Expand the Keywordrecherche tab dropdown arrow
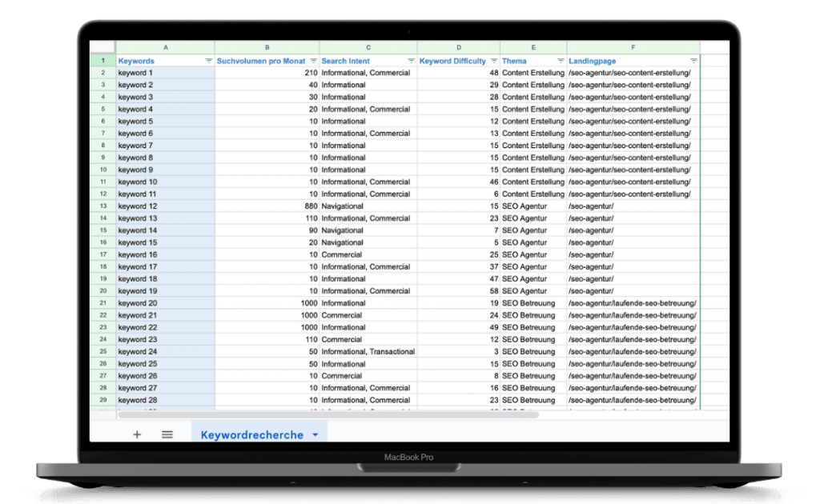This screenshot has width=820, height=504. coord(316,435)
